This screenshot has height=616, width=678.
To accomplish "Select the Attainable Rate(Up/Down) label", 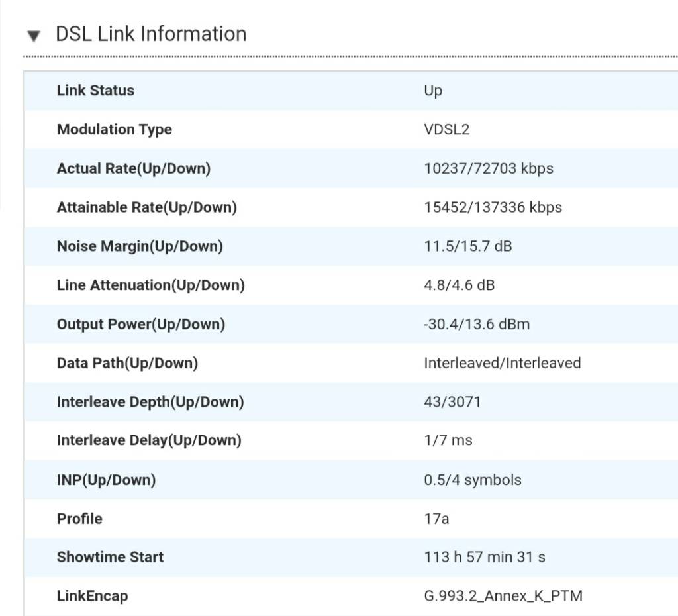I will [x=146, y=208].
